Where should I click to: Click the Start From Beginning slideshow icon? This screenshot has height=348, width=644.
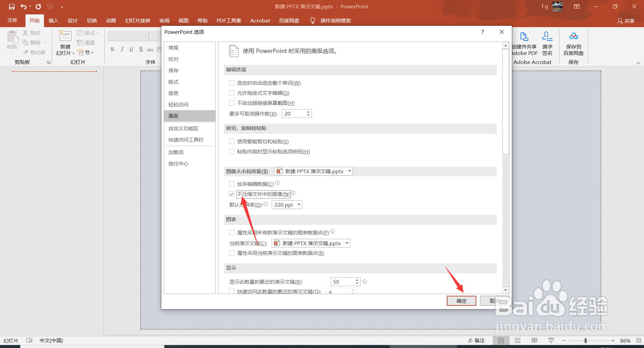(x=50, y=7)
